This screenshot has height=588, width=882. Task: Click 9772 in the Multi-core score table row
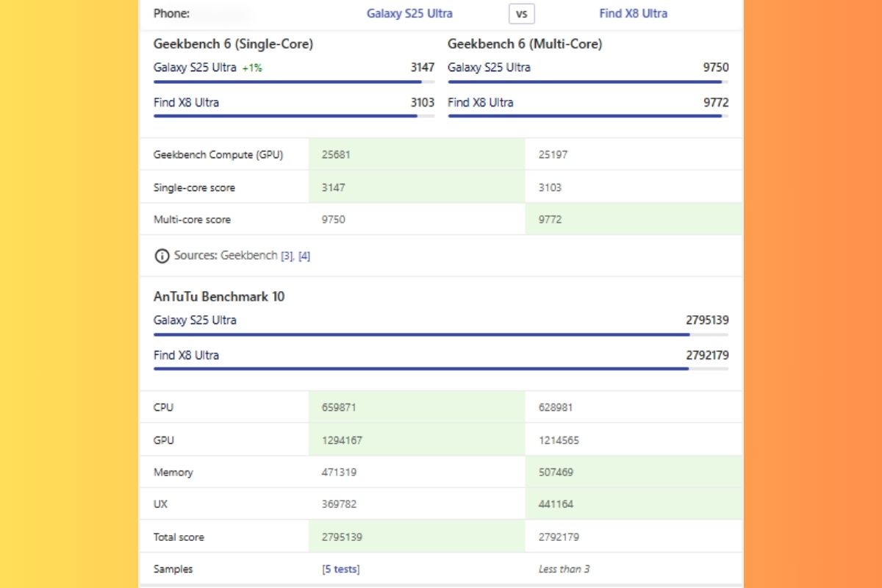tap(550, 220)
